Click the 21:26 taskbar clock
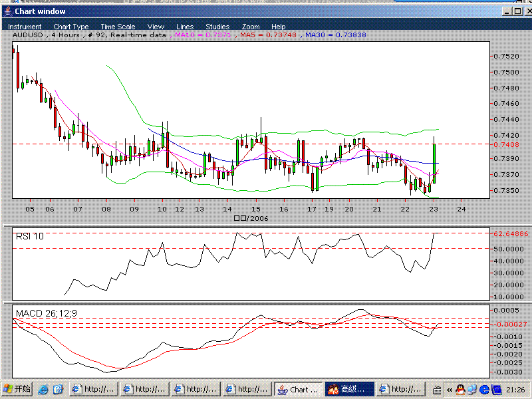532x399 pixels. click(515, 390)
